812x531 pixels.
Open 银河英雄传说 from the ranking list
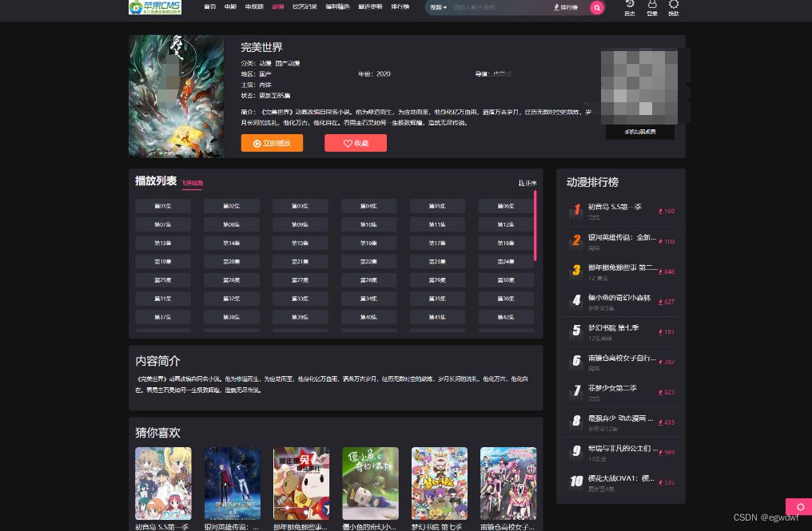(x=622, y=237)
